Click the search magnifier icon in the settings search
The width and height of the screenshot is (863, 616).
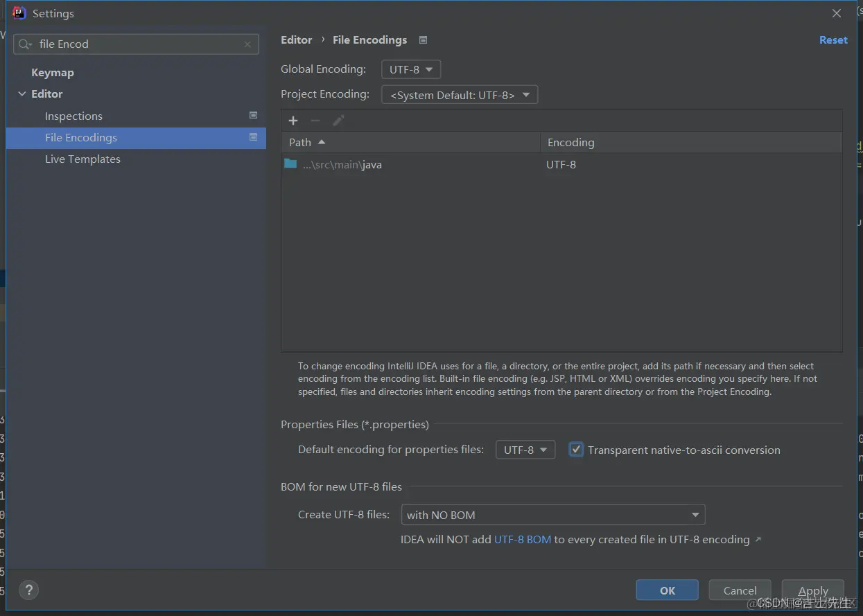pos(25,44)
